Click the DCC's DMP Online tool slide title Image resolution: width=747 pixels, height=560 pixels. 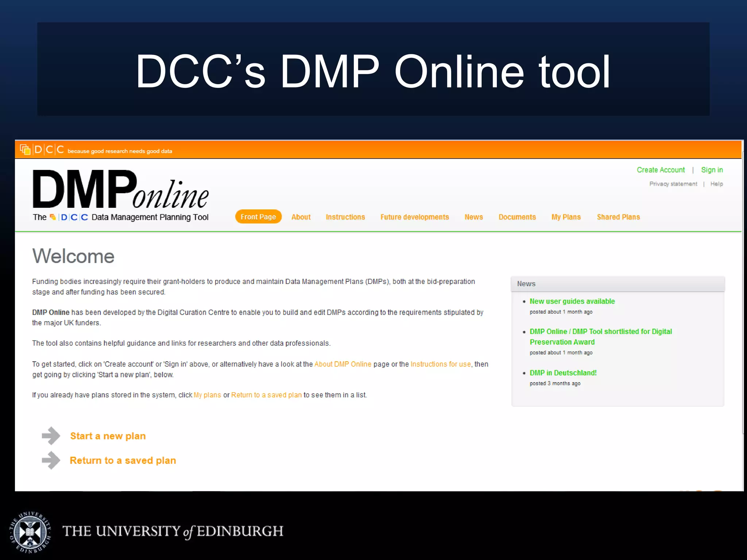(373, 71)
